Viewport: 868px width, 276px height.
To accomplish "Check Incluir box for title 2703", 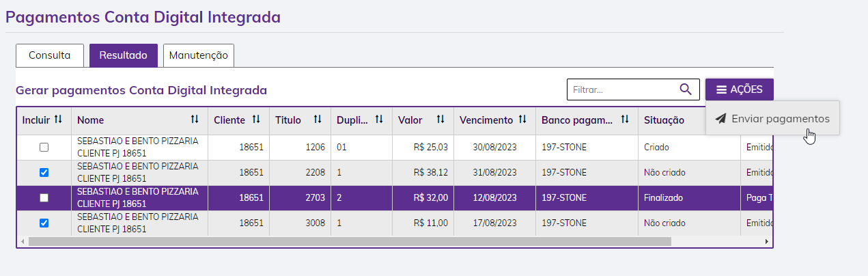I will pyautogui.click(x=44, y=197).
